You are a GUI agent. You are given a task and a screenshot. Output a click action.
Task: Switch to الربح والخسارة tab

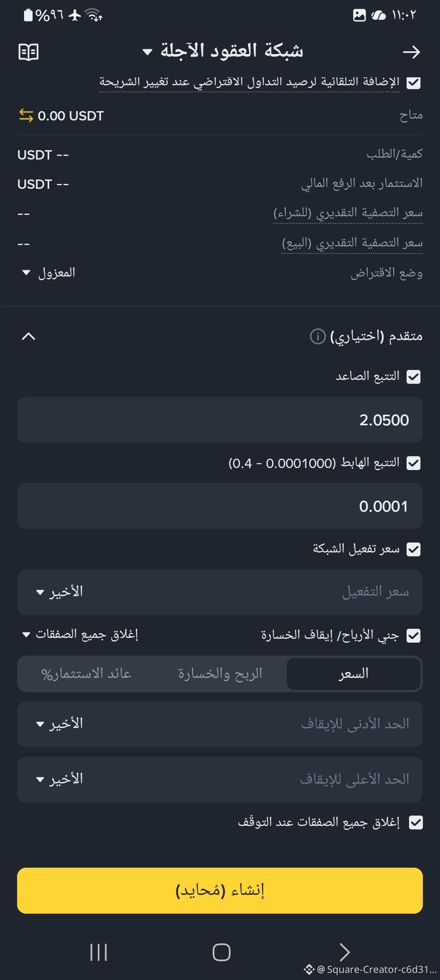(220, 674)
